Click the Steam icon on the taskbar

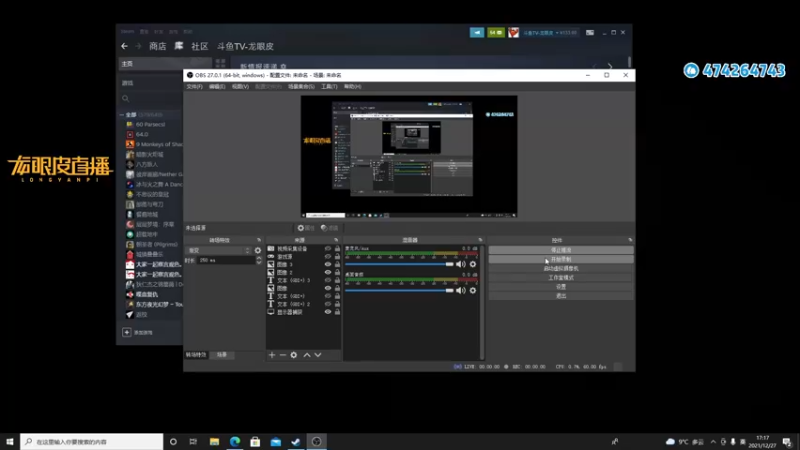tap(296, 441)
